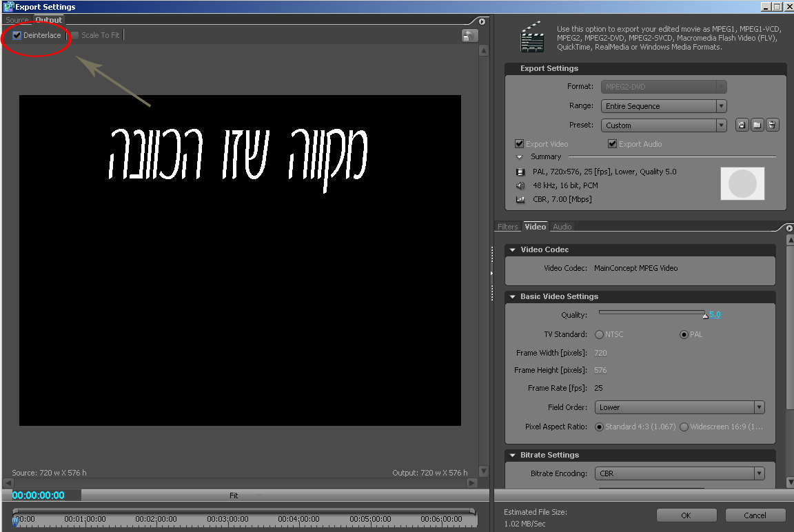Screen dimensions: 794x532
Task: Click the Export Settings title bar app icon
Action: [x=8, y=7]
